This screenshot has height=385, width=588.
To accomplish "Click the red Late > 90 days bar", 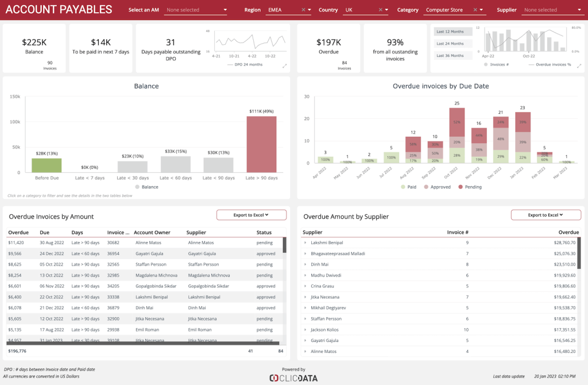I will point(262,144).
